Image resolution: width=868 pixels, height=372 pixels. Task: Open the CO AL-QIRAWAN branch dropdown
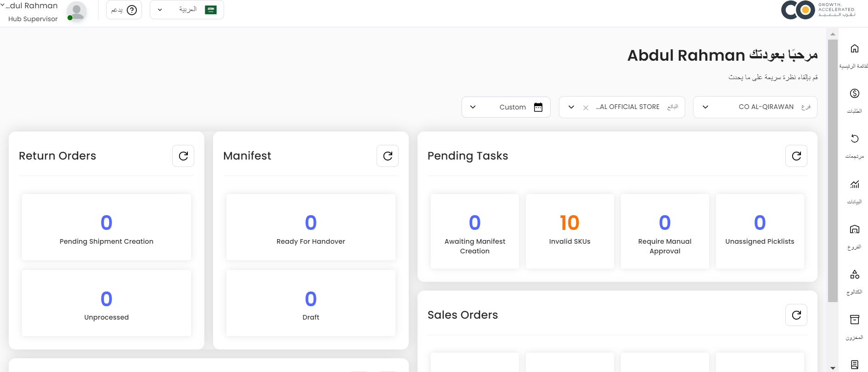pyautogui.click(x=705, y=107)
